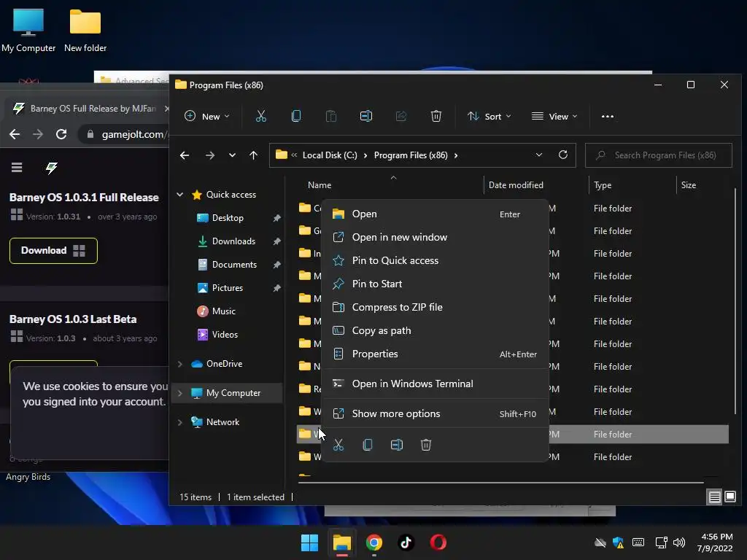Choose Show more options
The width and height of the screenshot is (747, 560).
tap(435, 414)
